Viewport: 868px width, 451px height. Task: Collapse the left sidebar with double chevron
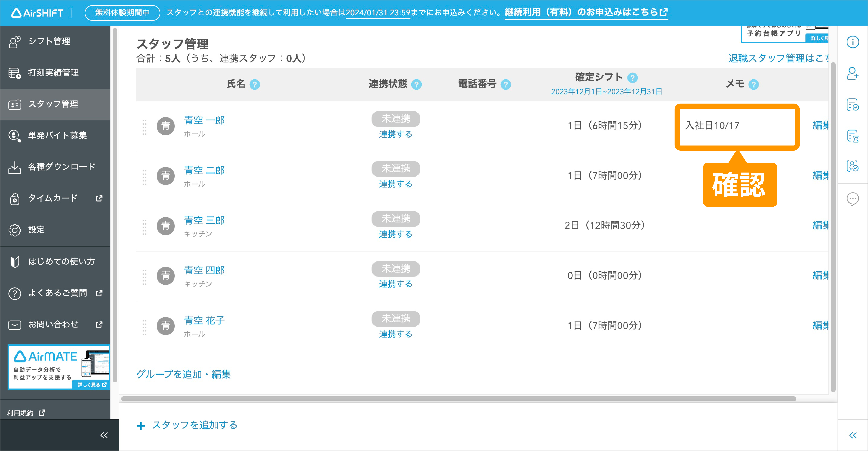(104, 435)
